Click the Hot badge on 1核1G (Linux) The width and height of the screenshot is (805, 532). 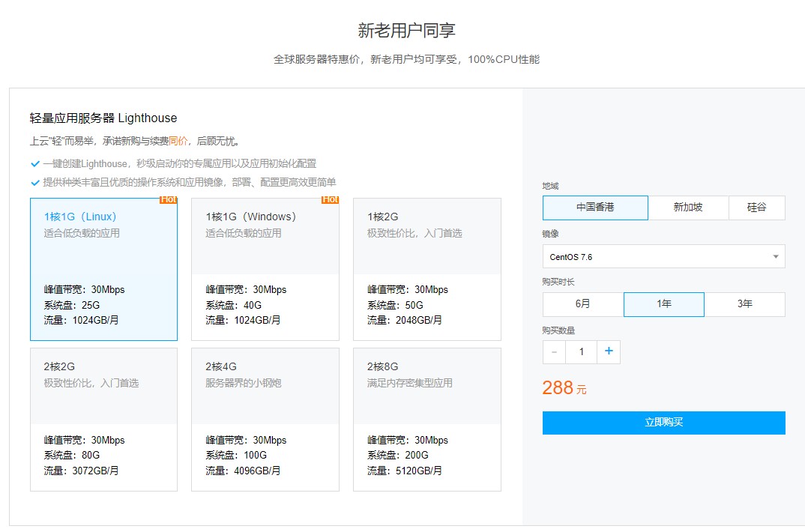click(x=169, y=199)
